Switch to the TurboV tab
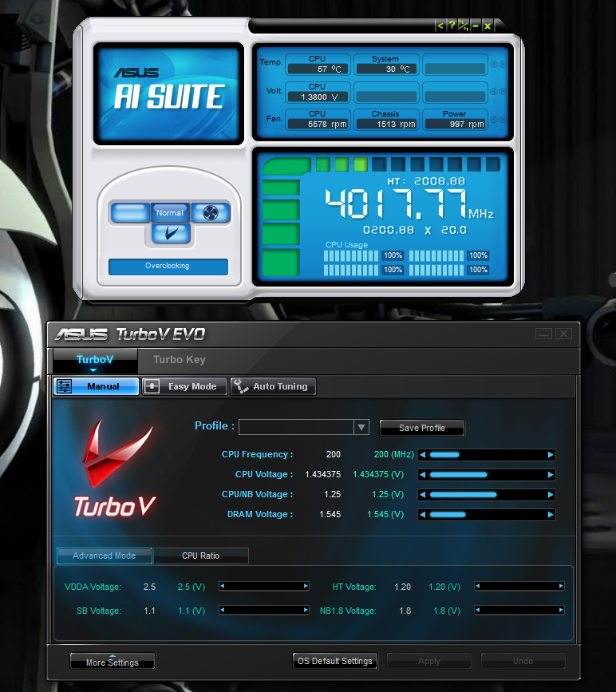Screen dimensions: 616x692 tap(95, 360)
